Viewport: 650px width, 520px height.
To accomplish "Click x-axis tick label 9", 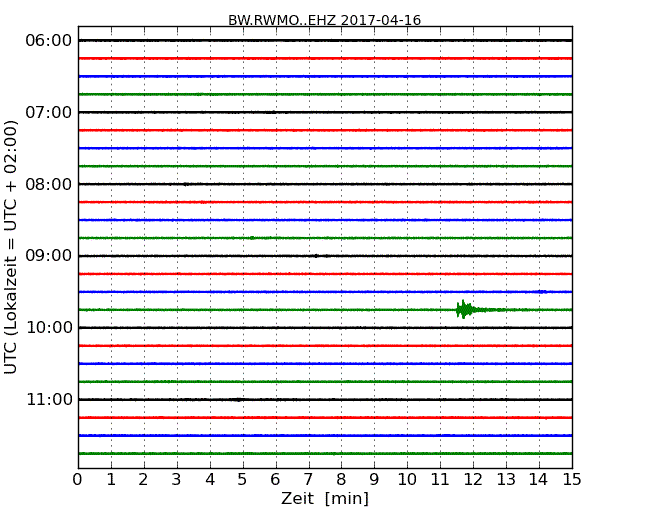I will (x=374, y=480).
